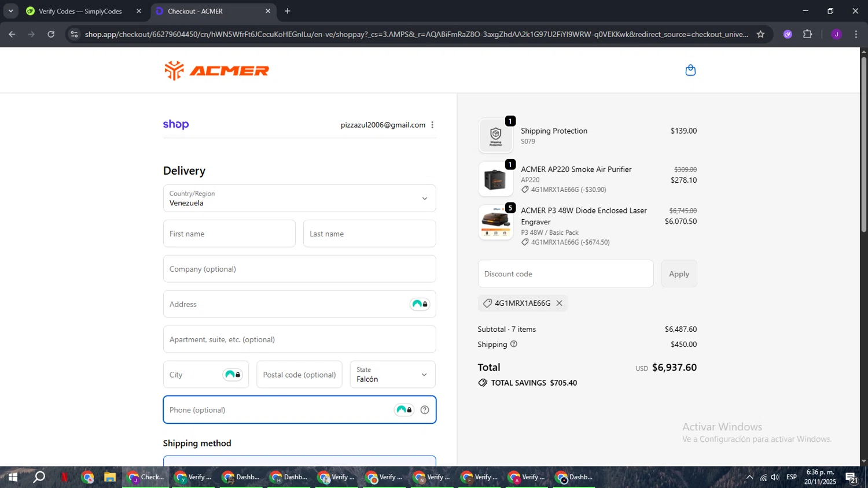The image size is (868, 488).
Task: Click the purple extension icon in toolbar
Action: click(788, 34)
